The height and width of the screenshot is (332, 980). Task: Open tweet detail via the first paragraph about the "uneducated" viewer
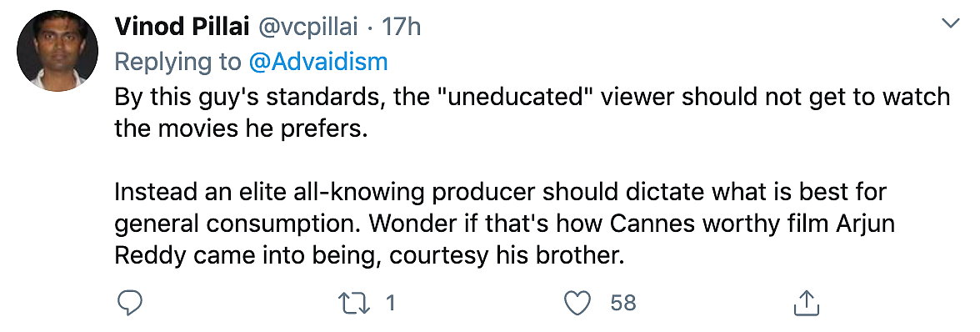click(x=532, y=113)
